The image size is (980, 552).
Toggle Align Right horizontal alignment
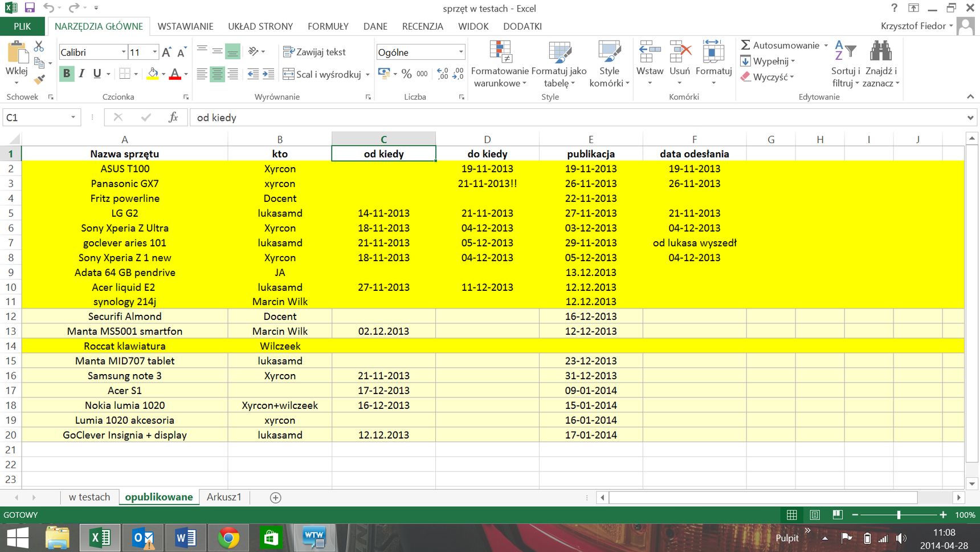[x=232, y=74]
